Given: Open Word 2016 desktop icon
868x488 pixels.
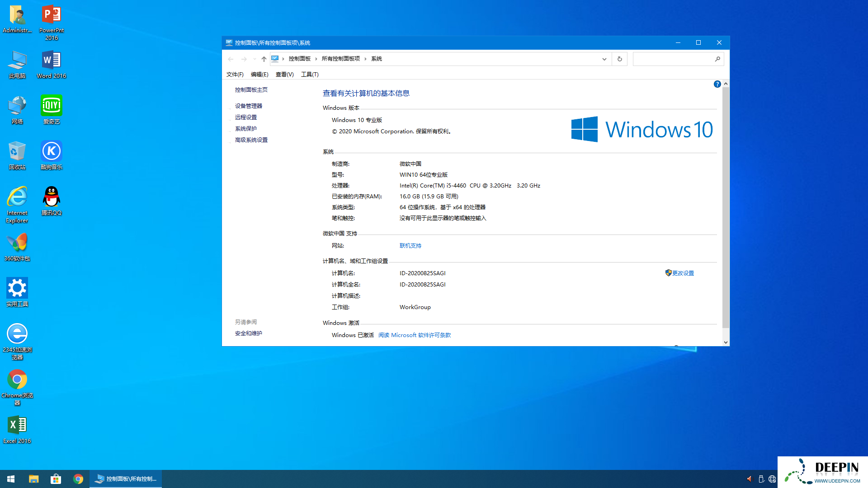Looking at the screenshot, I should coord(52,65).
